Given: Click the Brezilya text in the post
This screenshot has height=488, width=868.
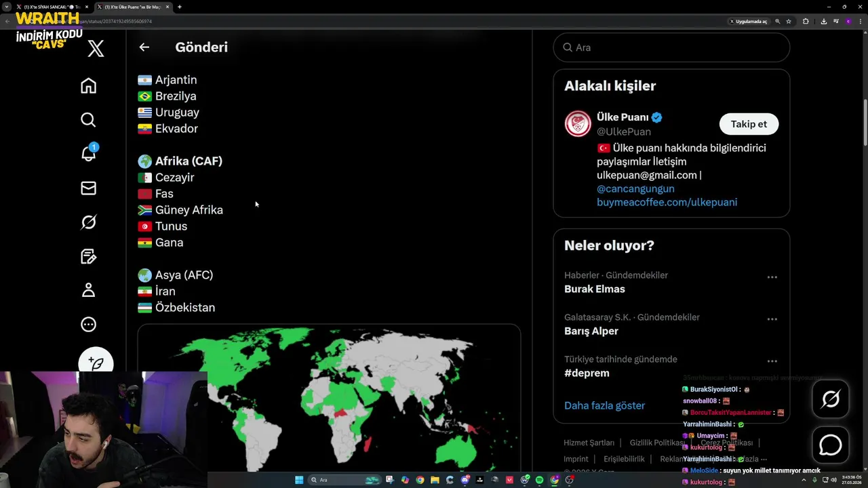Looking at the screenshot, I should click(x=176, y=96).
